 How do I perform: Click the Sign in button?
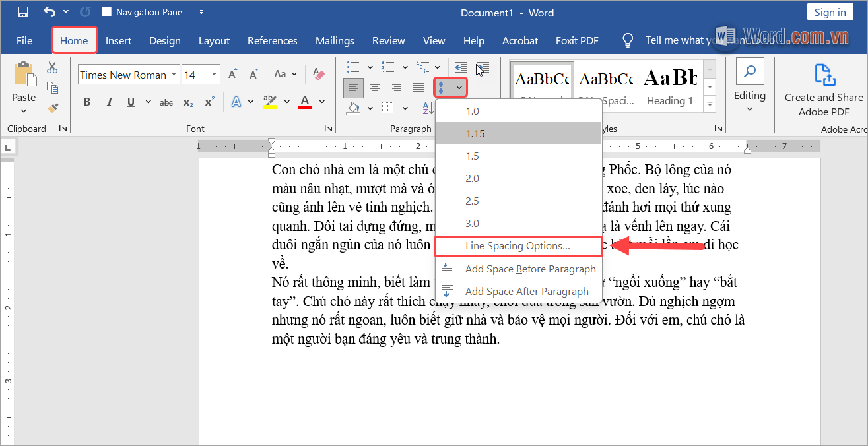(830, 11)
